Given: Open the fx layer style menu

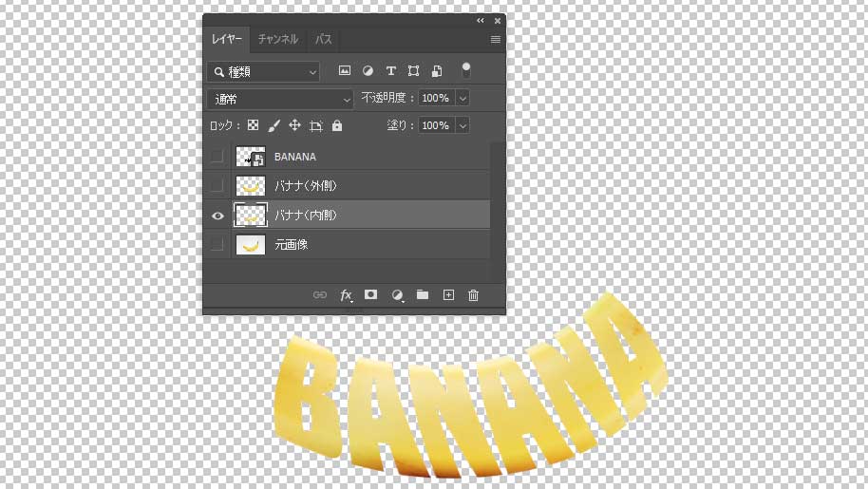Looking at the screenshot, I should point(346,295).
